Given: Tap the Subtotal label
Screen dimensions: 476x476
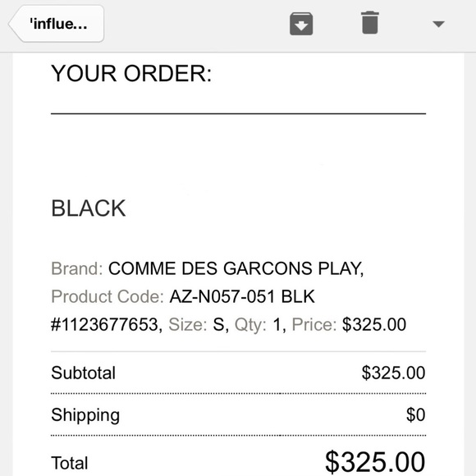Looking at the screenshot, I should click(83, 373).
